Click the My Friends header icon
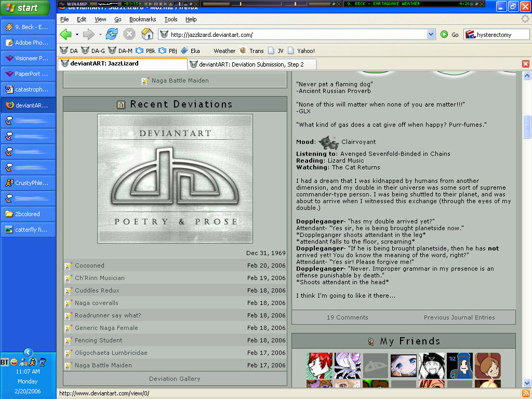Viewport: 532px width, 399px height. point(371,342)
